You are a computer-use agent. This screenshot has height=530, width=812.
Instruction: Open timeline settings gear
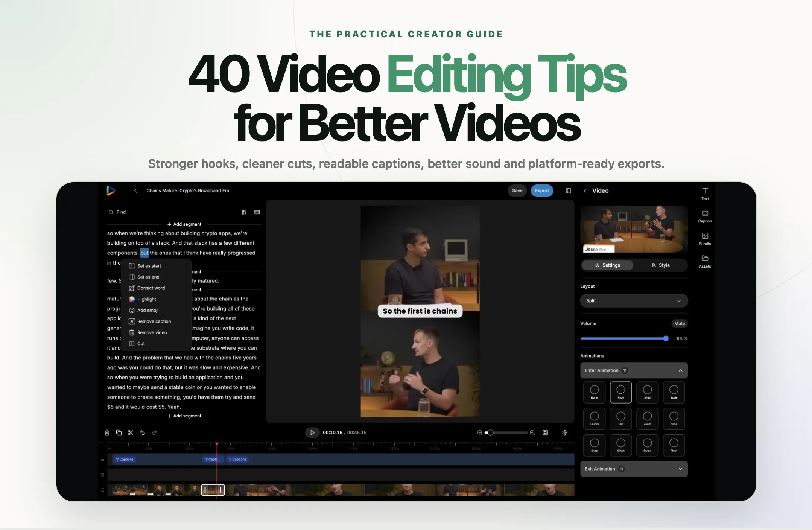point(565,433)
